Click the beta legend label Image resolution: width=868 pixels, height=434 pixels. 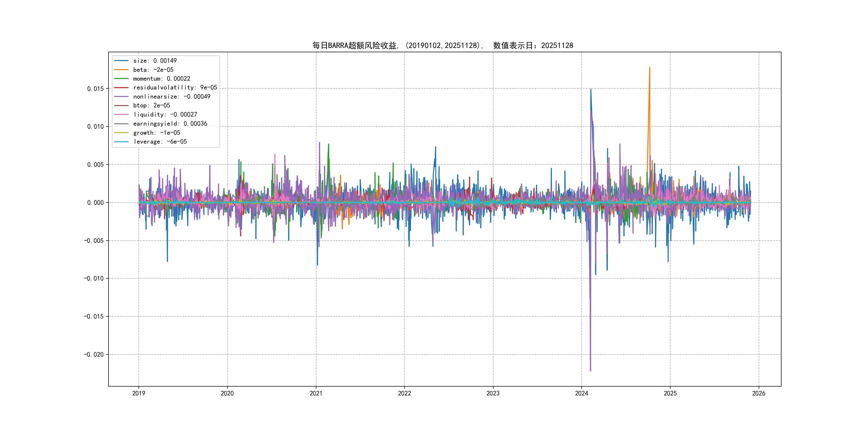(x=153, y=70)
